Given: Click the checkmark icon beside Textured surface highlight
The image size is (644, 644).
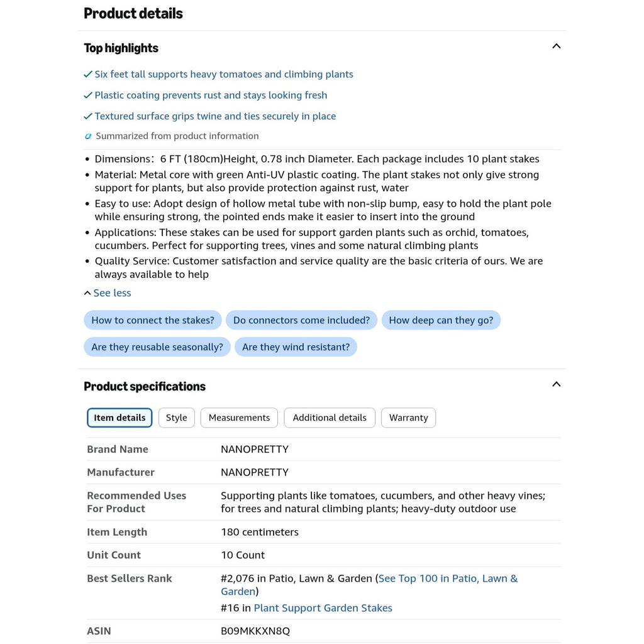Looking at the screenshot, I should tap(88, 116).
